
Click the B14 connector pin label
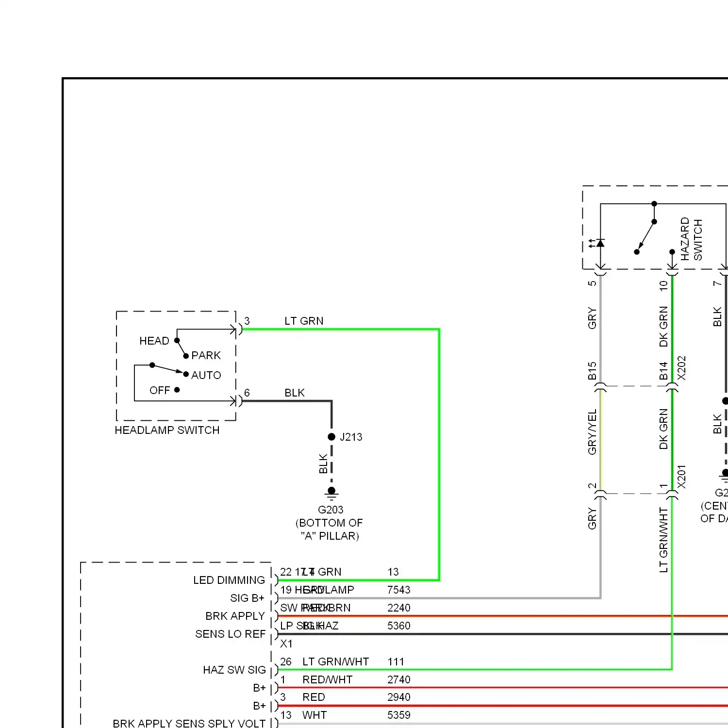663,371
